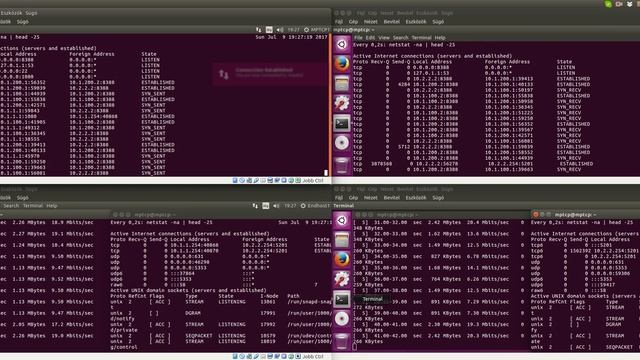Open the MPTCP1 session gear menu

coord(306,29)
